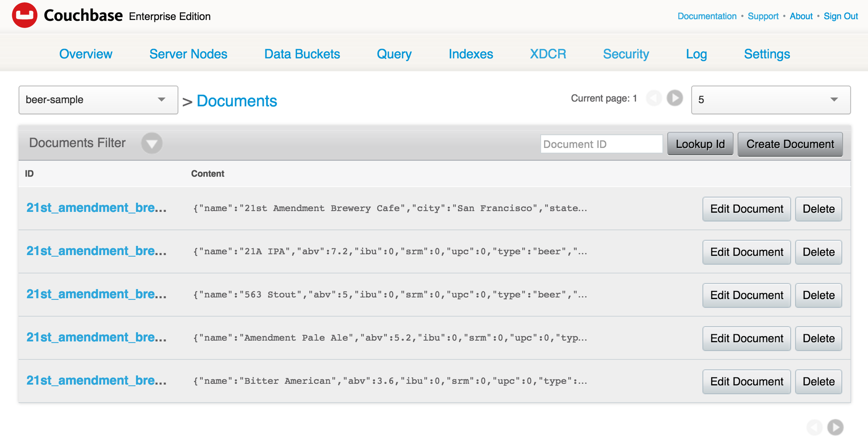This screenshot has height=448, width=868.
Task: Click the Documents breadcrumb link
Action: click(237, 101)
